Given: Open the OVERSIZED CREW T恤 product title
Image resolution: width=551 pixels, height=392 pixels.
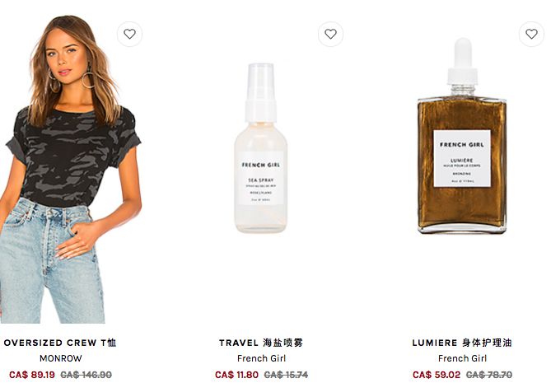Looking at the screenshot, I should coord(60,343).
